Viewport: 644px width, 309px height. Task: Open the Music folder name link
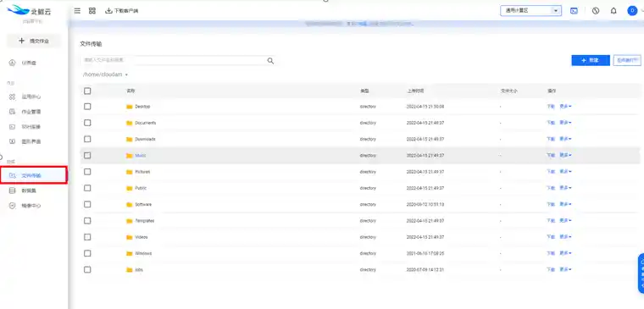[141, 156]
